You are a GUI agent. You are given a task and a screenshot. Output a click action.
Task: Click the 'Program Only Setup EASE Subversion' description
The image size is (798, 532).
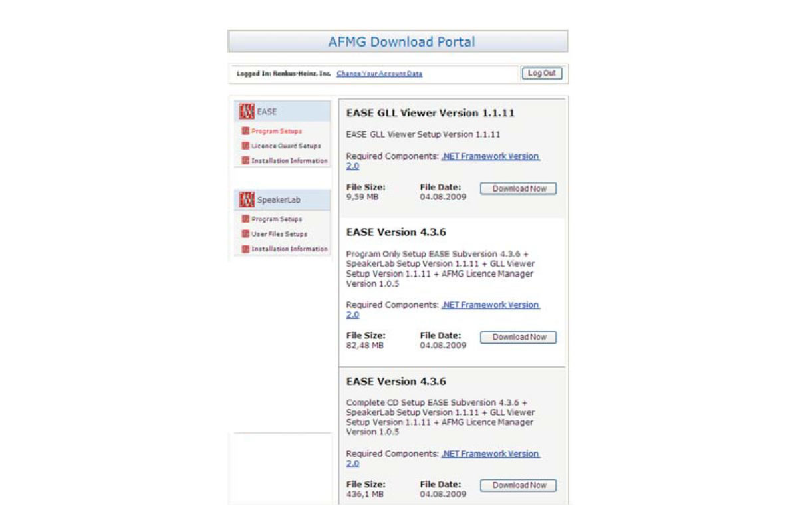(x=440, y=269)
